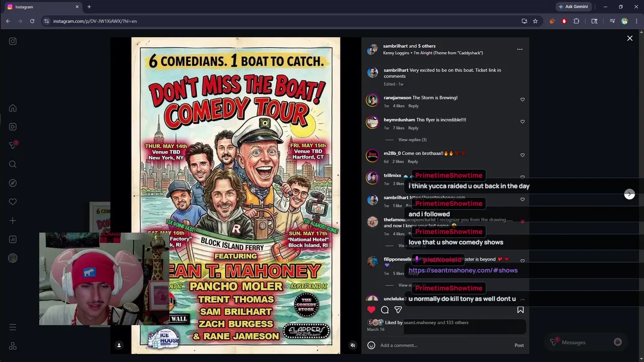
Task: Create a new post with plus icon
Action: coord(13,221)
